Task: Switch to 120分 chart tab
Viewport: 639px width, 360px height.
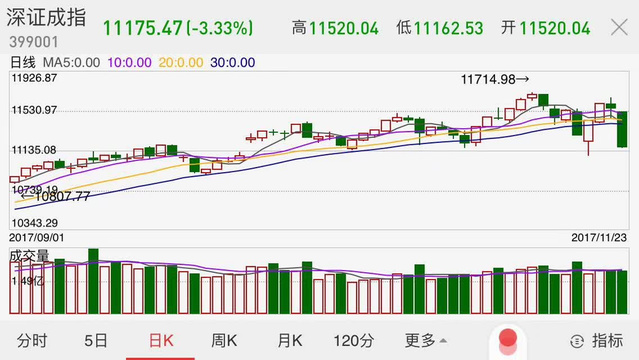Action: [x=354, y=340]
